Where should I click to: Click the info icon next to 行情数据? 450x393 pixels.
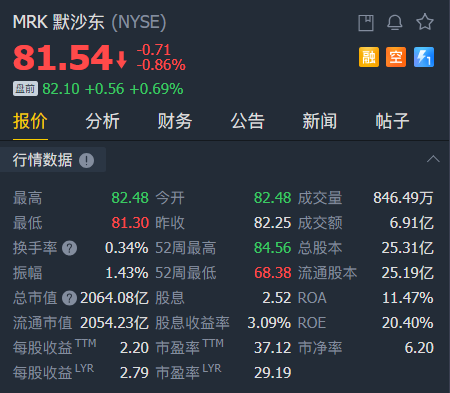coord(86,160)
